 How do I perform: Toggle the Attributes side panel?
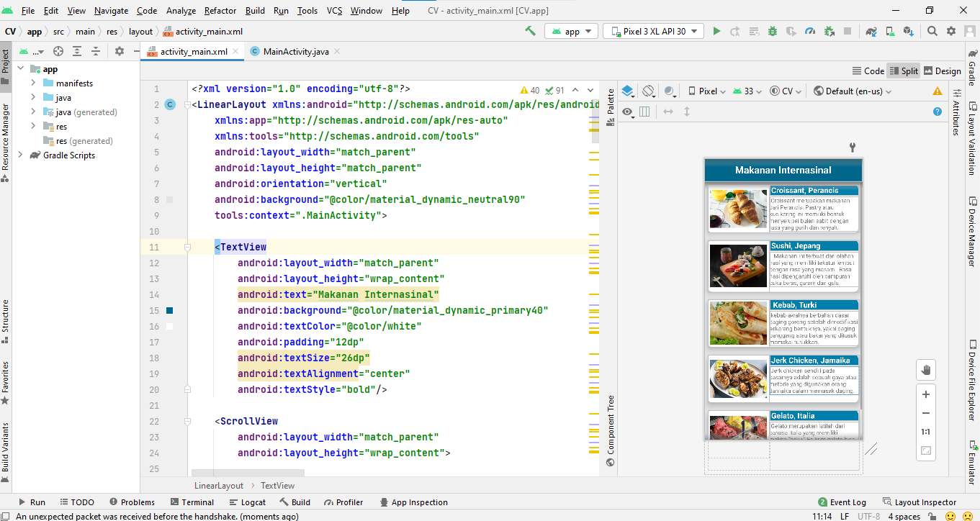click(x=956, y=112)
